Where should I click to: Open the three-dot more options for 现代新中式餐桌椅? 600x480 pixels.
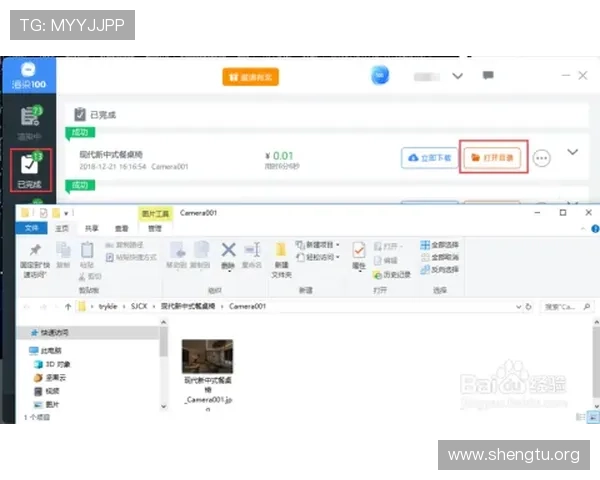541,158
